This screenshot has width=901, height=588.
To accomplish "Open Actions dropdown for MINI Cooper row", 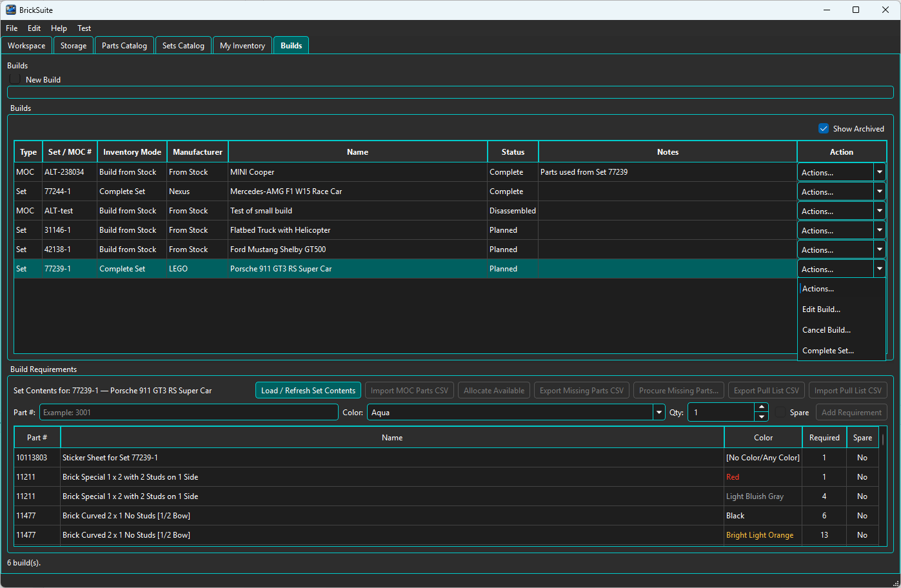I will pos(879,172).
